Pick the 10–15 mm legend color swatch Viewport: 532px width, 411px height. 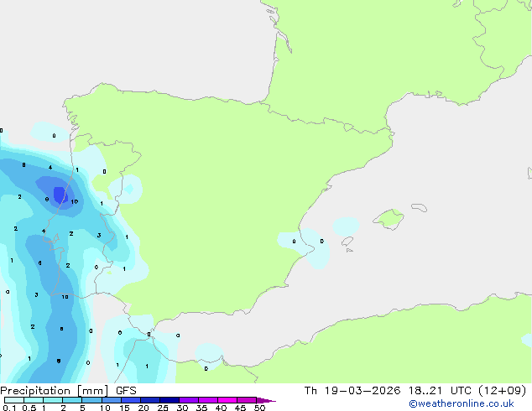[x=112, y=400]
